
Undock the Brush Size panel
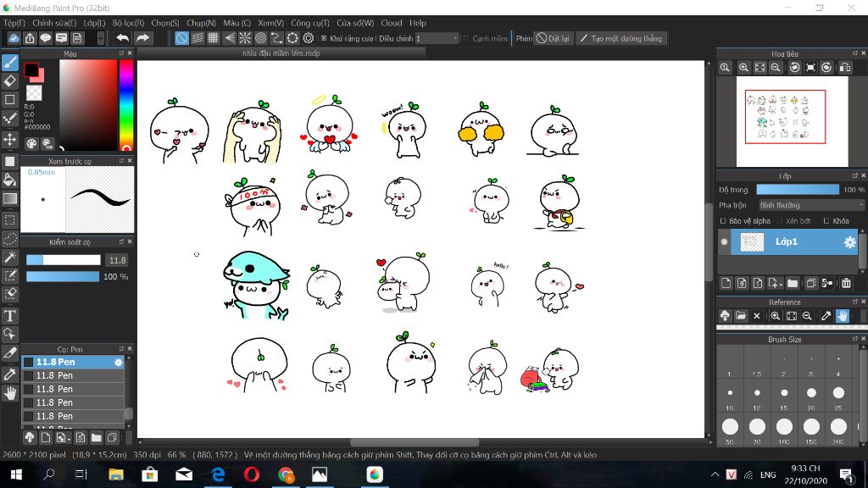click(x=854, y=339)
